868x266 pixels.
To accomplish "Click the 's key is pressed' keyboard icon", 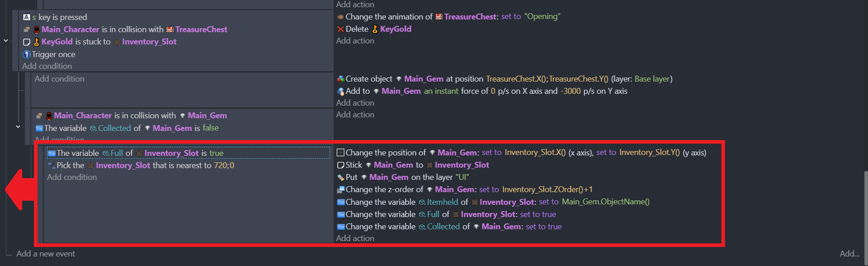I will 27,17.
